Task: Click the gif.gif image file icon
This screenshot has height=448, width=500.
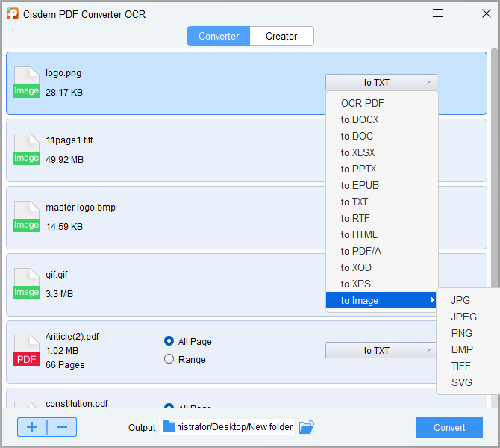Action: (x=27, y=284)
